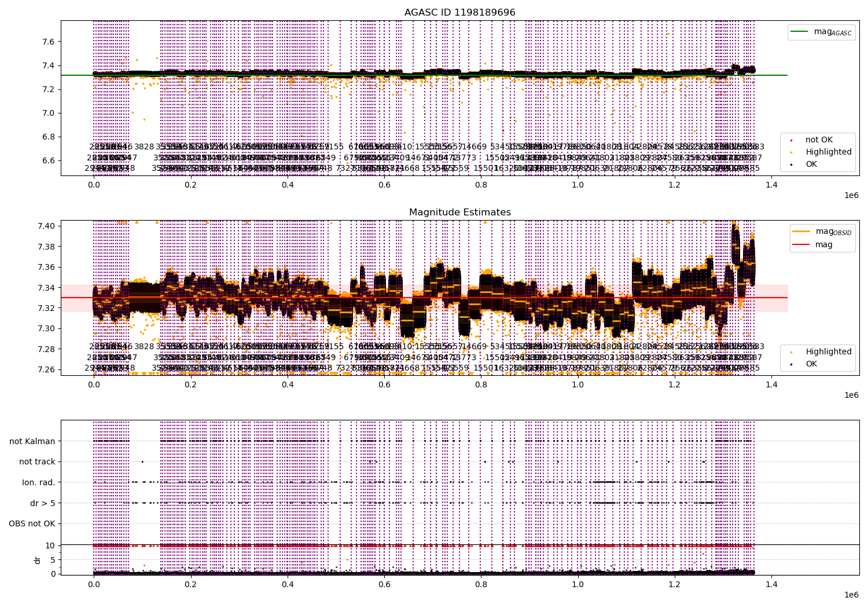This screenshot has width=868, height=608.
Task: Click the "Magnitude Estimates" plot title
Action: (460, 213)
